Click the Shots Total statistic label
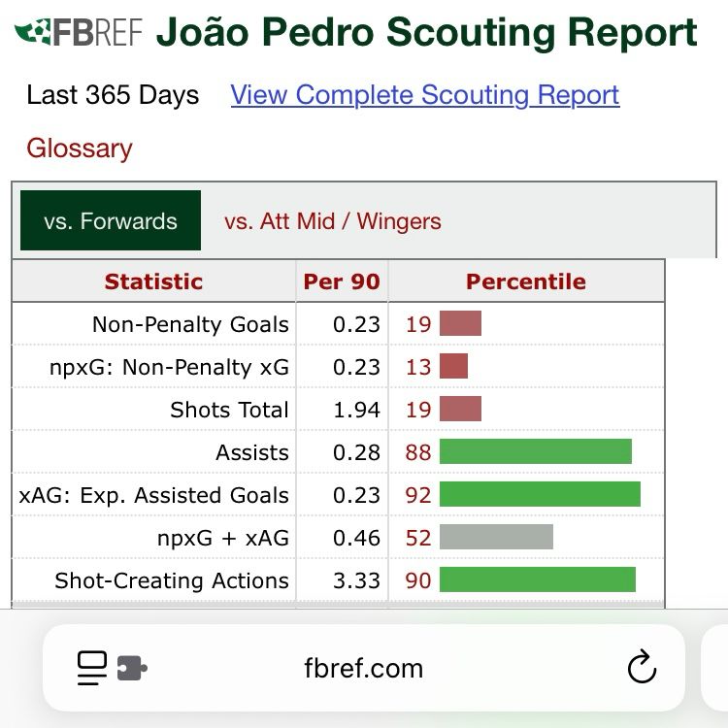The height and width of the screenshot is (728, 728). click(229, 410)
